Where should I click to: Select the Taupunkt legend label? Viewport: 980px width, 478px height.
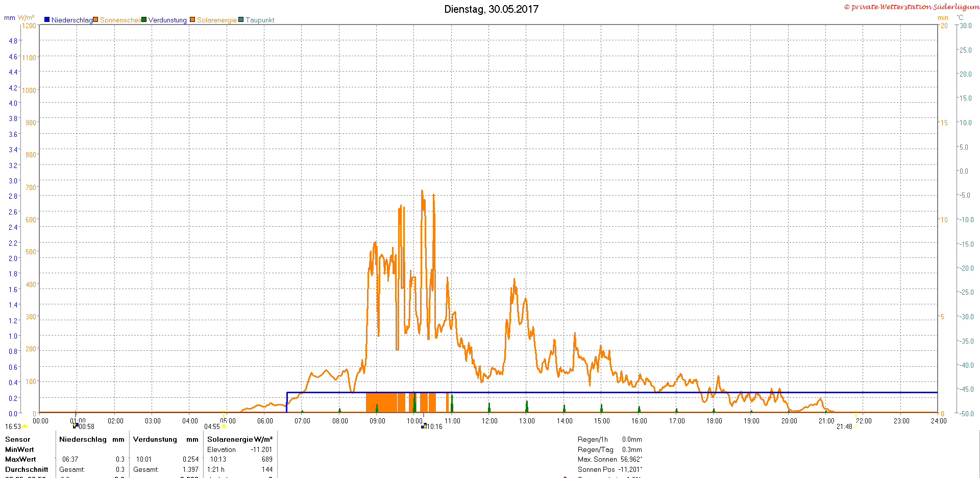(x=260, y=20)
